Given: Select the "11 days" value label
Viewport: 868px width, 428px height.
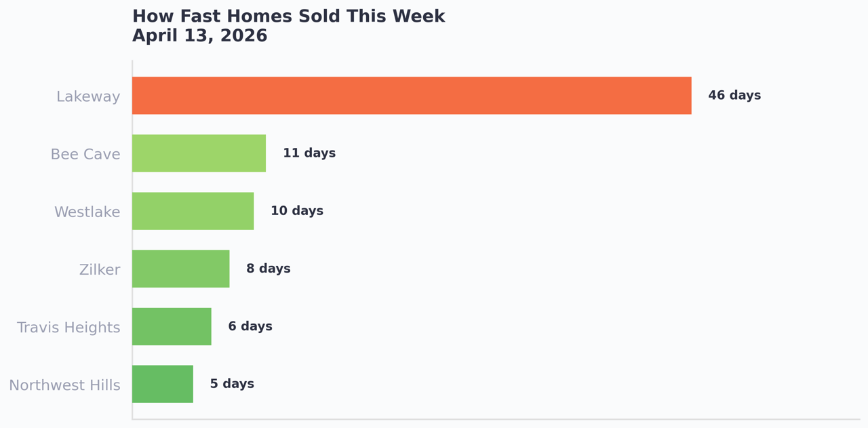Looking at the screenshot, I should point(309,153).
